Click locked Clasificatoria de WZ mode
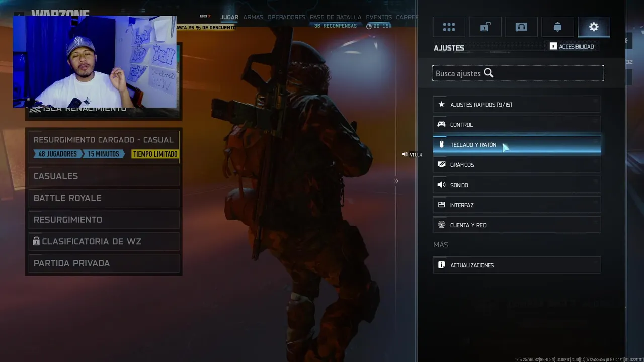644x362 pixels. coord(104,241)
